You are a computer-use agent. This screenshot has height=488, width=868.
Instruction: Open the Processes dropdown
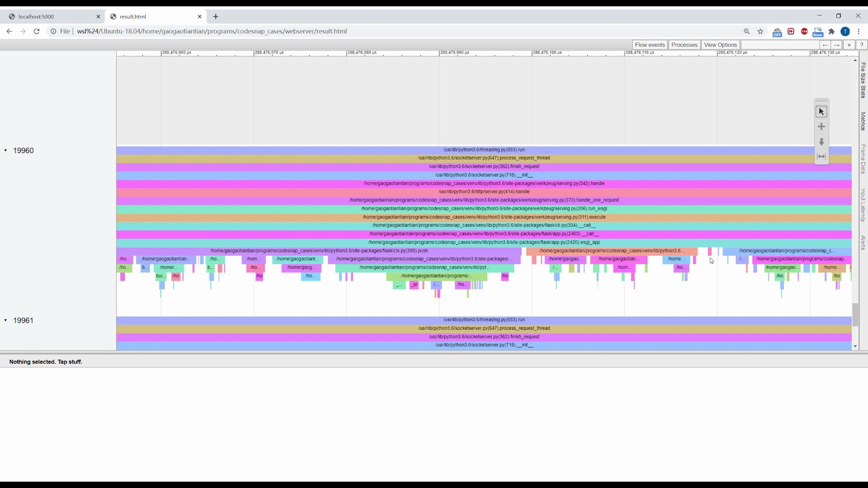[684, 45]
